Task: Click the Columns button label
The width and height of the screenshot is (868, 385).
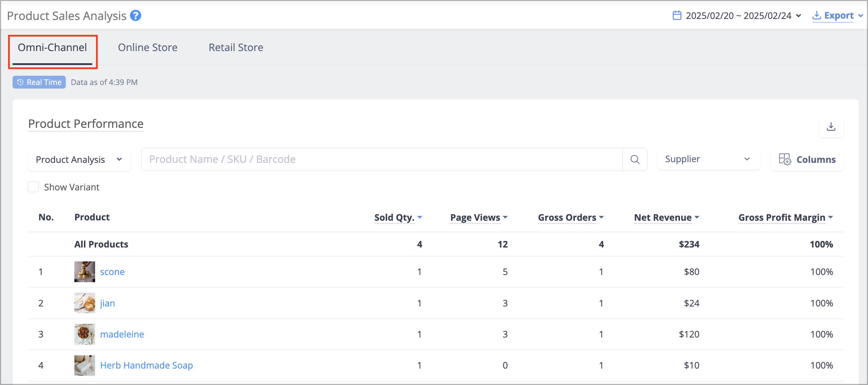Action: (816, 160)
